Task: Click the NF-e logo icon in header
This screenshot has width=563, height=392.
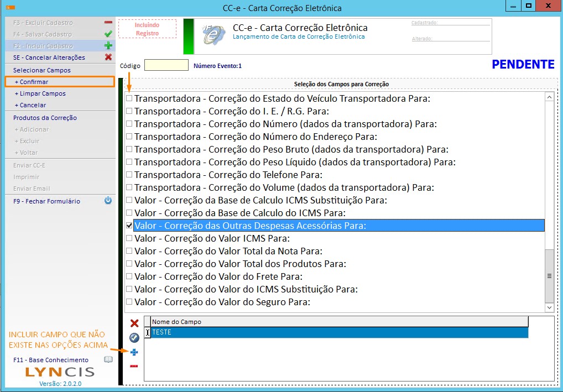Action: (212, 36)
